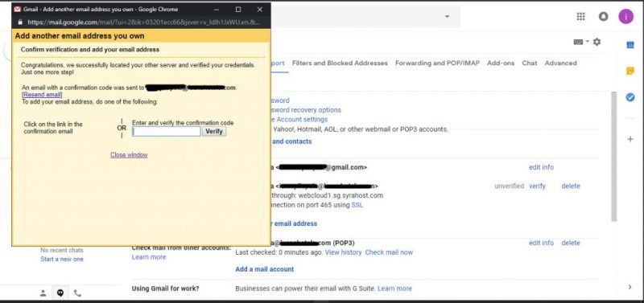Image resolution: width=644 pixels, height=303 pixels.
Task: Click 'Using Gmail for work?' label
Action: pyautogui.click(x=166, y=289)
